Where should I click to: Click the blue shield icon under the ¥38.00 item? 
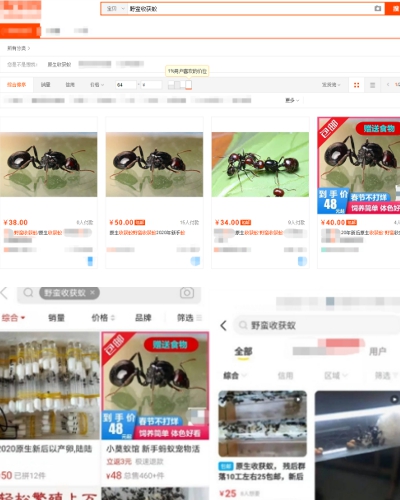[x=90, y=261]
